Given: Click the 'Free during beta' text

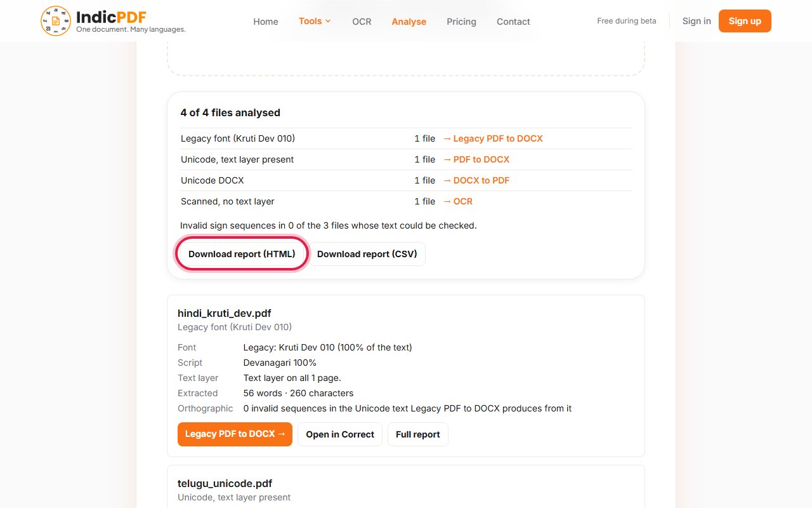Looking at the screenshot, I should [627, 21].
